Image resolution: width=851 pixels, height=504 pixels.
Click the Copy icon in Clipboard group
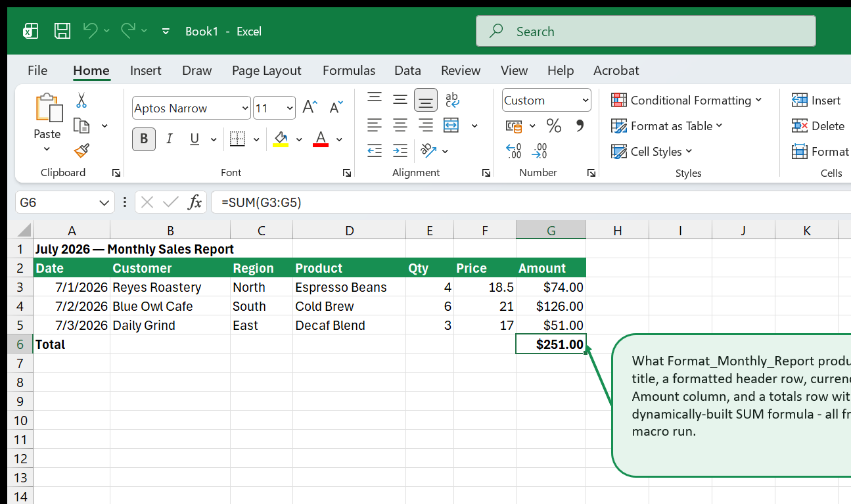click(81, 126)
